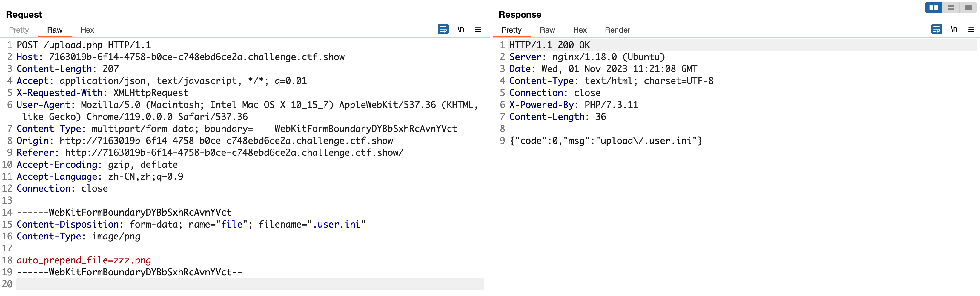Select top-bottom stacked layout icon
The image size is (980, 296).
[x=951, y=7]
